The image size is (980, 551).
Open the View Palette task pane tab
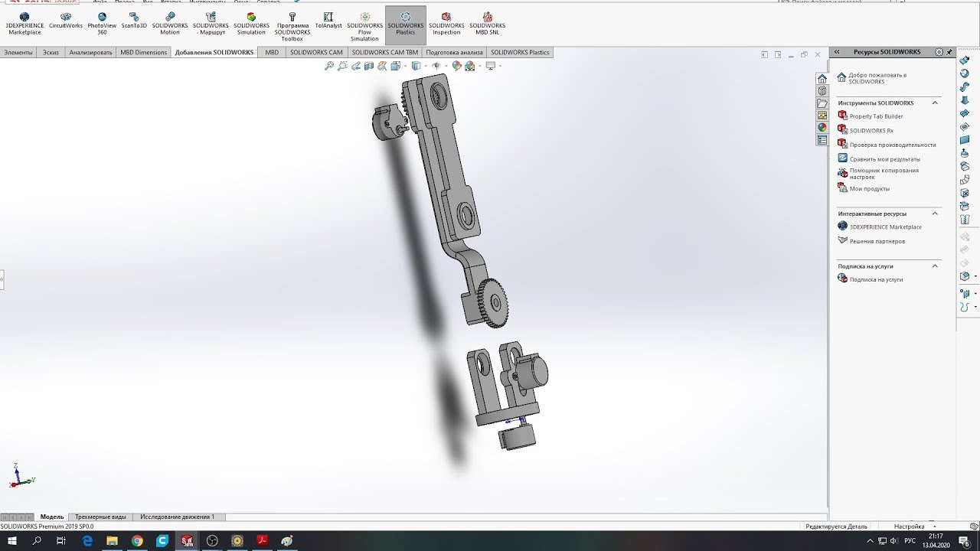pyautogui.click(x=822, y=116)
